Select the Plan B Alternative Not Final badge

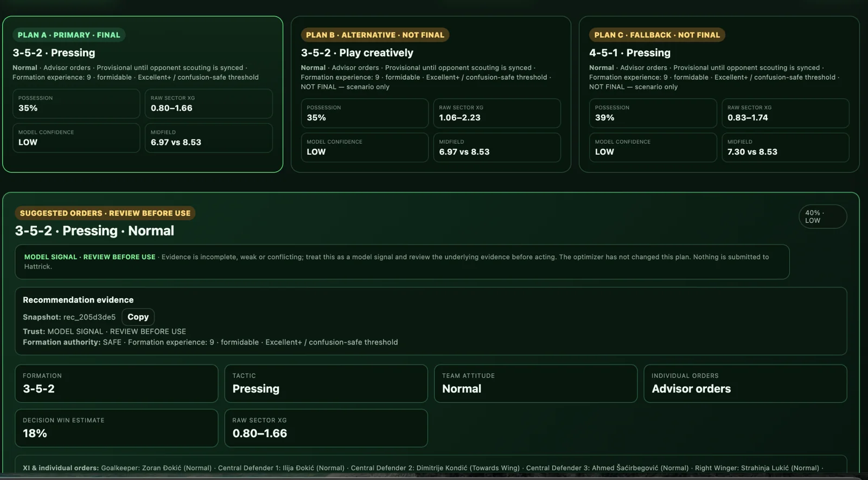click(375, 35)
